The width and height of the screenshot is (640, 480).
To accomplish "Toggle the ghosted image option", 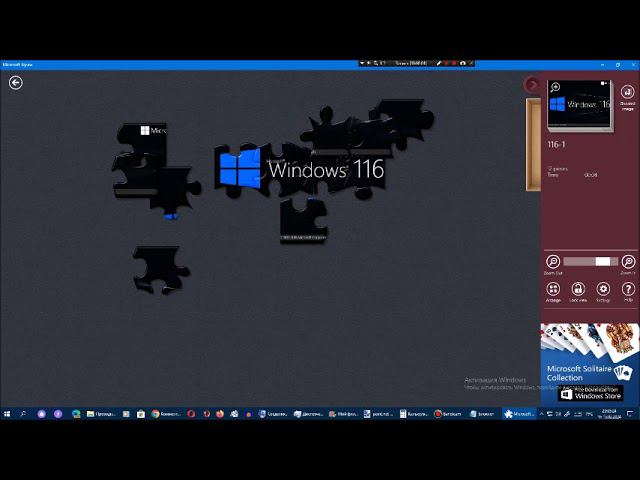I will (x=627, y=92).
